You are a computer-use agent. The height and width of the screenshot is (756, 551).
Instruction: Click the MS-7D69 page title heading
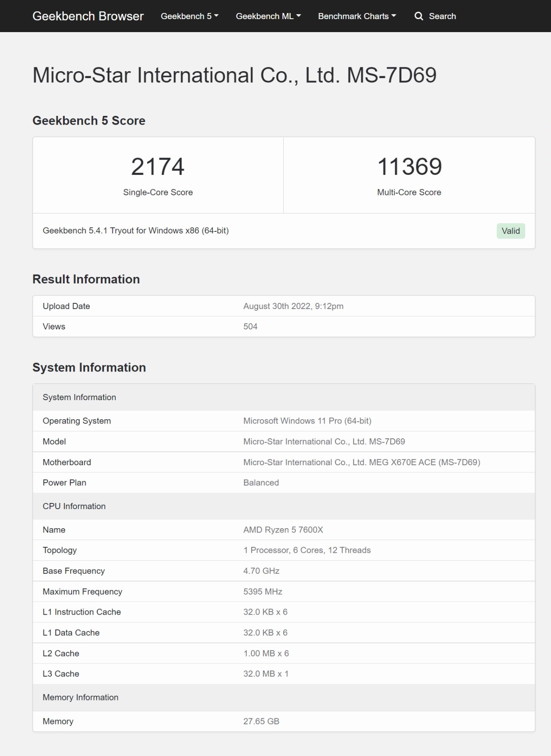click(235, 75)
